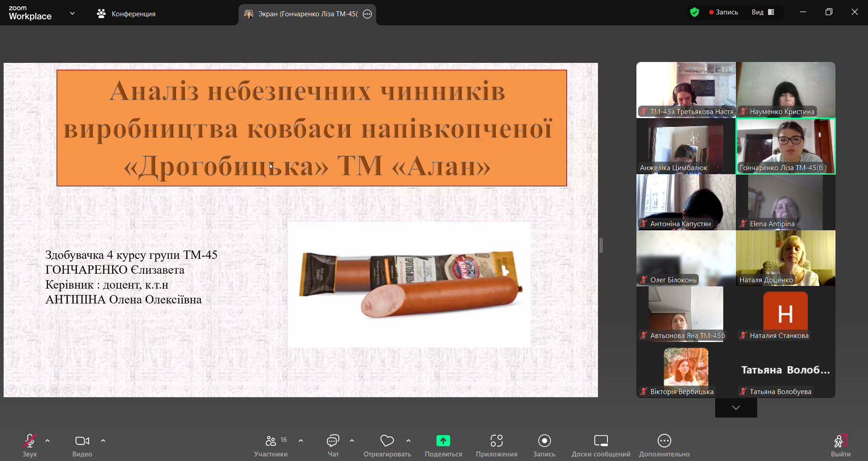Click muted mic icon on Науменко Кристина tile
Image resolution: width=868 pixels, height=461 pixels.
(x=743, y=112)
